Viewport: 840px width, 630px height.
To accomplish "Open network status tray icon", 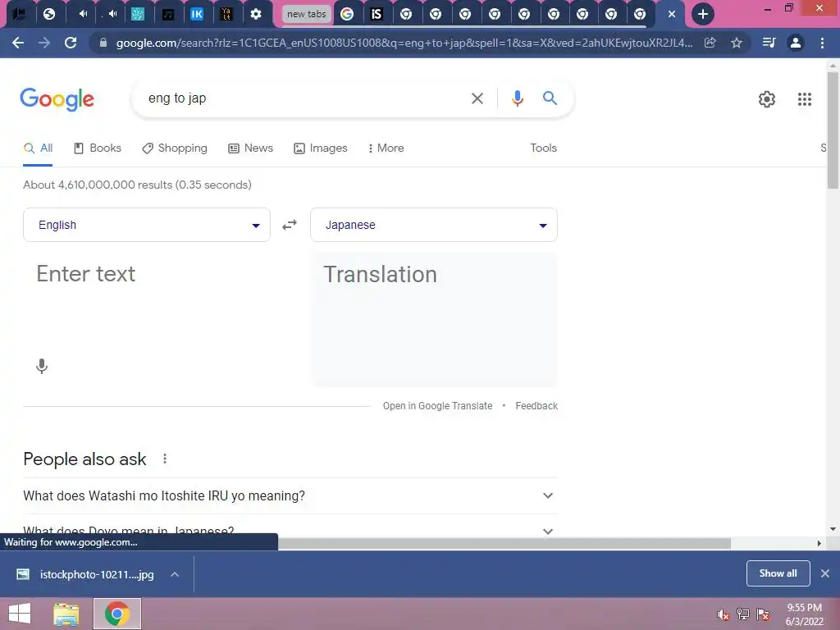I will coord(743,614).
